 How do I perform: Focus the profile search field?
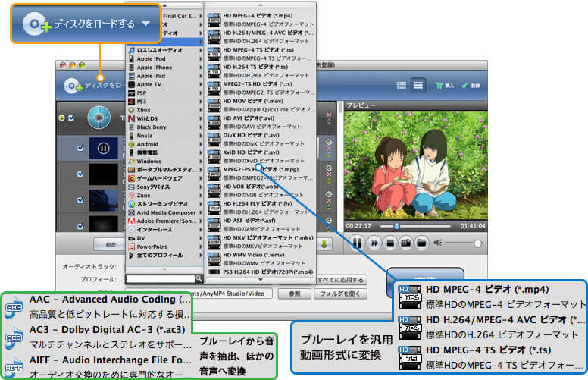161,278
